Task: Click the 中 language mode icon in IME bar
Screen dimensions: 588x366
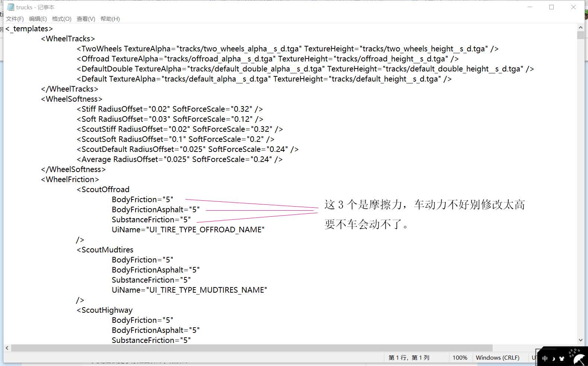Action: click(x=545, y=358)
